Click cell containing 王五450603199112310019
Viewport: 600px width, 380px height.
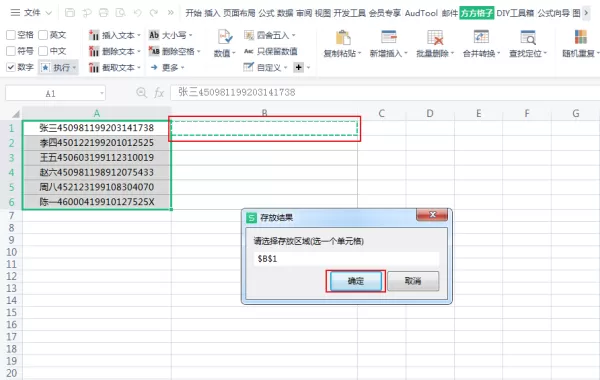97,158
